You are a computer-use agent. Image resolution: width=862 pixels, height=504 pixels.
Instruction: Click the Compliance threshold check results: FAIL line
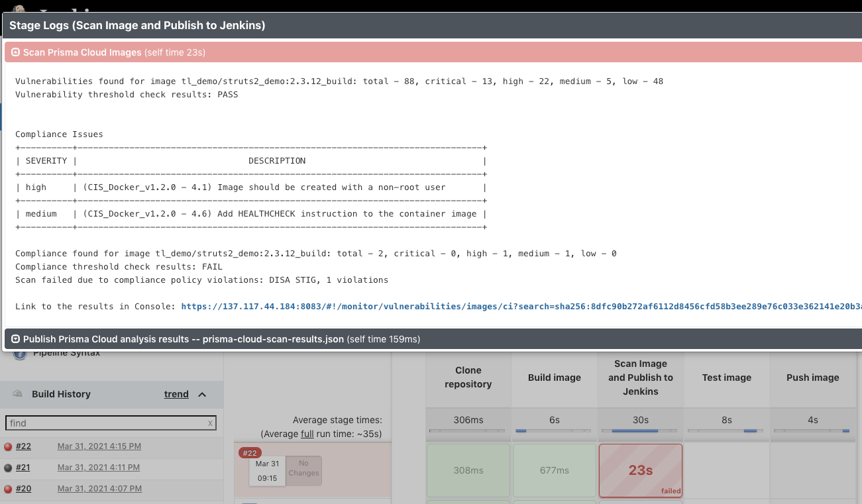[x=119, y=267]
